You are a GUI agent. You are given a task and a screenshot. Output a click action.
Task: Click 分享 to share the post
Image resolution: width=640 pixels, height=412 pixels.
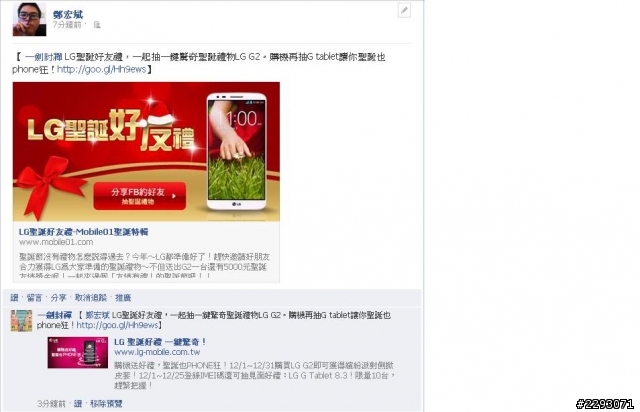point(58,298)
